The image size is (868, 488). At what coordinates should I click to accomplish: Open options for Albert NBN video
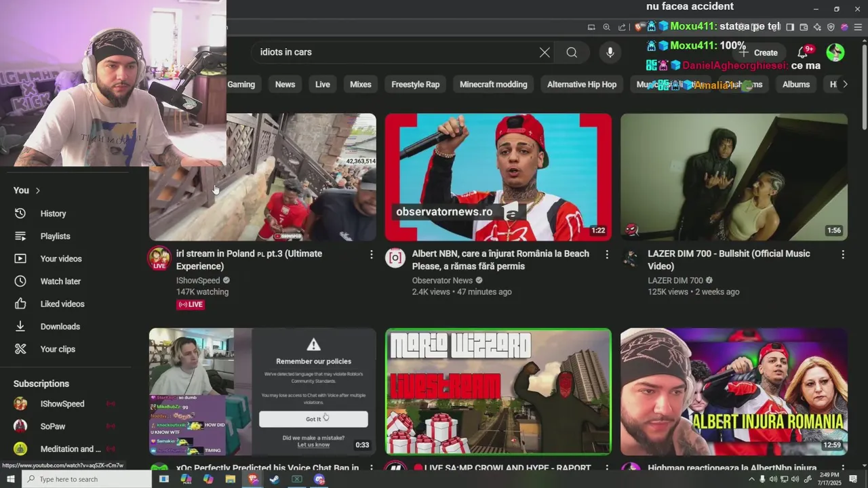607,254
